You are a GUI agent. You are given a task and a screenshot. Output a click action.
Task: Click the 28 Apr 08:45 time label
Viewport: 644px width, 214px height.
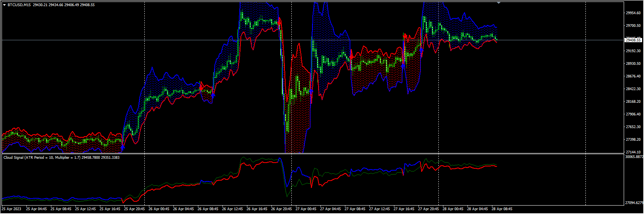point(502,209)
